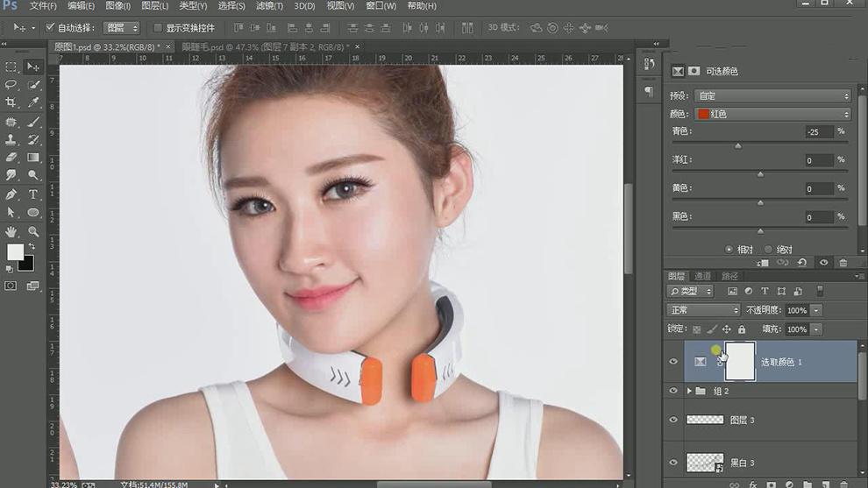Screen dimensions: 868x488
Task: Enable the 显示变换控件 checkbox
Action: pyautogui.click(x=158, y=28)
